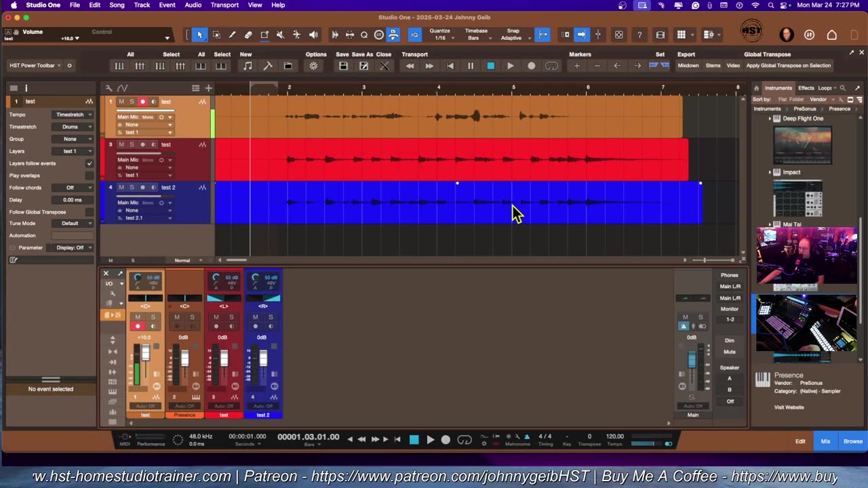
Task: Click the channel 4 test 2 fader
Action: pos(262,358)
